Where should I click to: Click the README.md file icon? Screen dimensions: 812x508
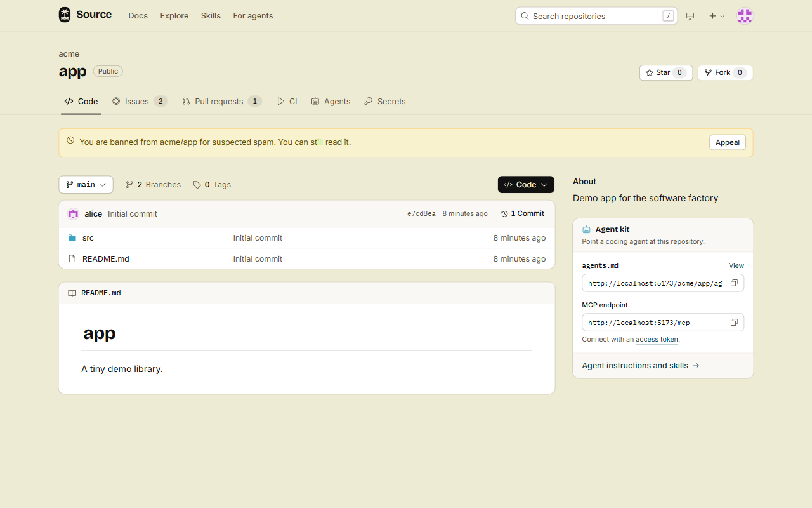coord(72,259)
